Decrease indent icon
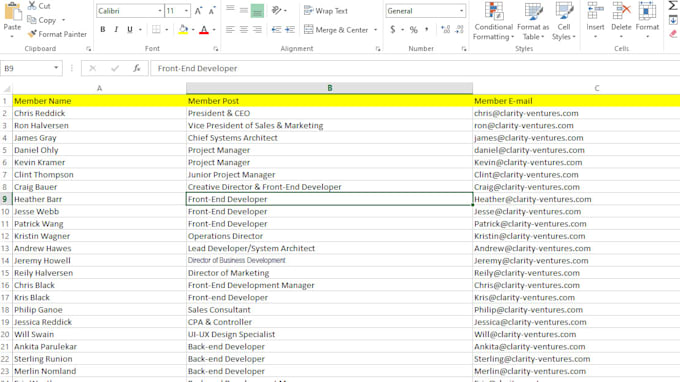Viewport: 680px width, 382px height. [x=276, y=29]
